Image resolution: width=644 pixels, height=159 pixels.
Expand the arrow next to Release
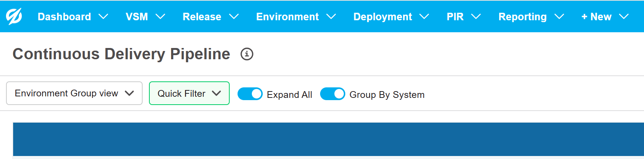(x=234, y=17)
